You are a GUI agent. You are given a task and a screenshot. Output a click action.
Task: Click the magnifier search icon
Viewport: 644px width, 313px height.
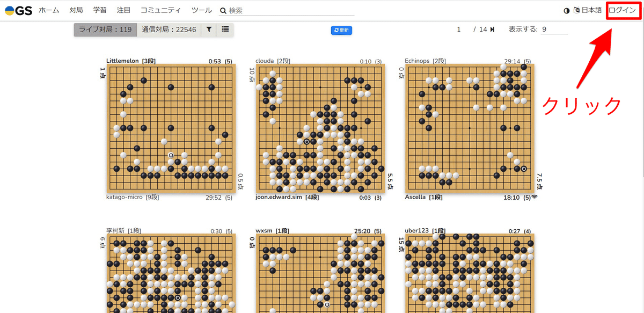coord(223,11)
